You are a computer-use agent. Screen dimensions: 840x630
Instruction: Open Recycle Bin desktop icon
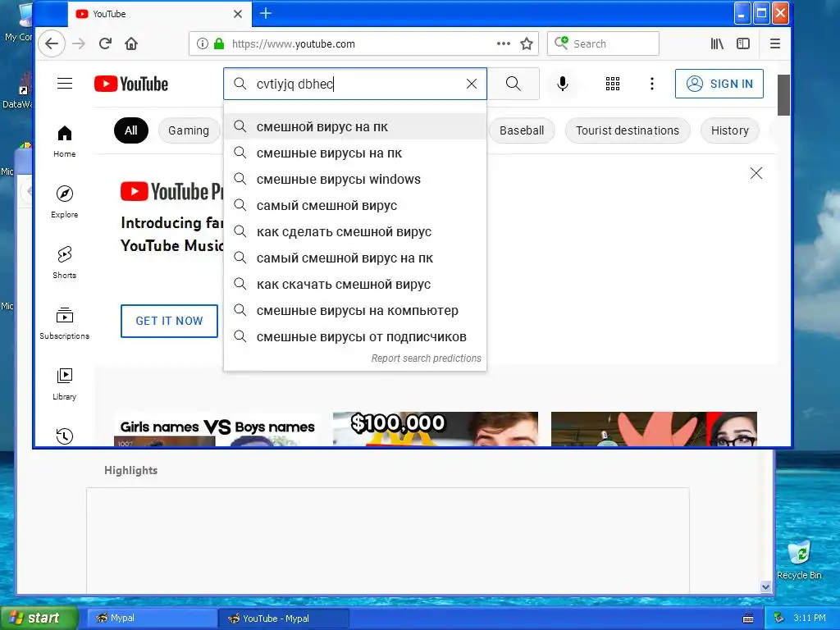pos(799,559)
